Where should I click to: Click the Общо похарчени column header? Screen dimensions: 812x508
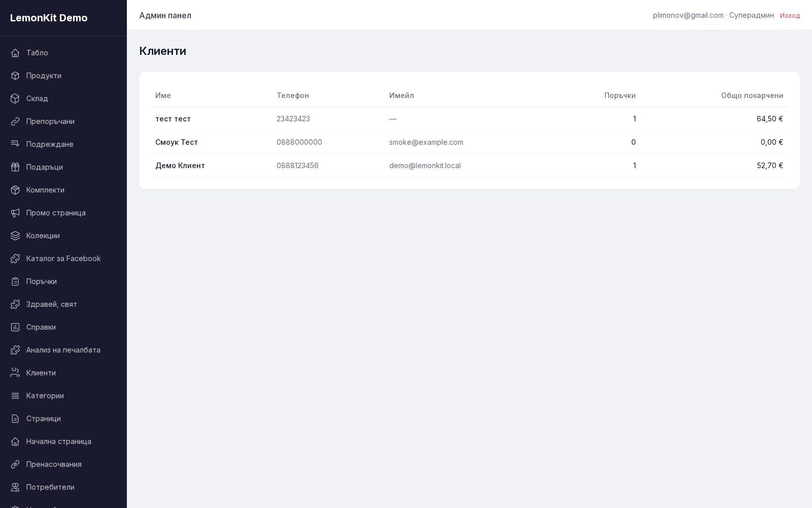coord(752,96)
